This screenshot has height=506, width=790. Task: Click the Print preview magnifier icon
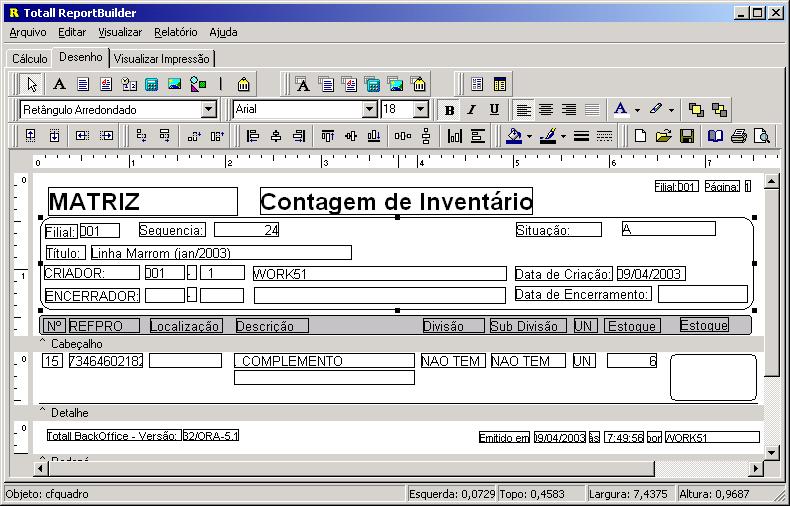(x=762, y=136)
